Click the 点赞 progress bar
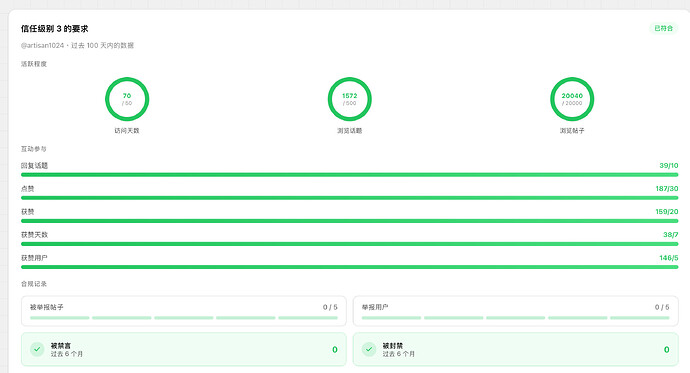The width and height of the screenshot is (690, 373). 349,197
